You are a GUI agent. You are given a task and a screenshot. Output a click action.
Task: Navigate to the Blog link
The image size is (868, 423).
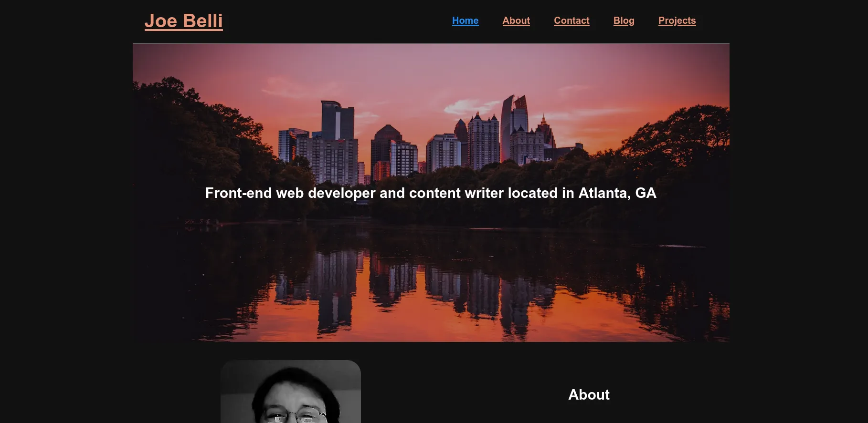[x=624, y=21]
